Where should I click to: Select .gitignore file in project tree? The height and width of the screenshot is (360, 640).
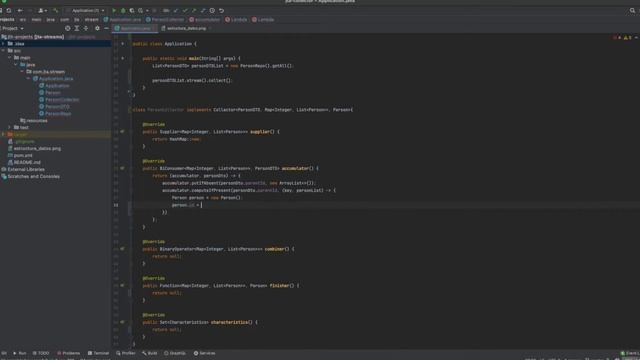click(x=21, y=142)
